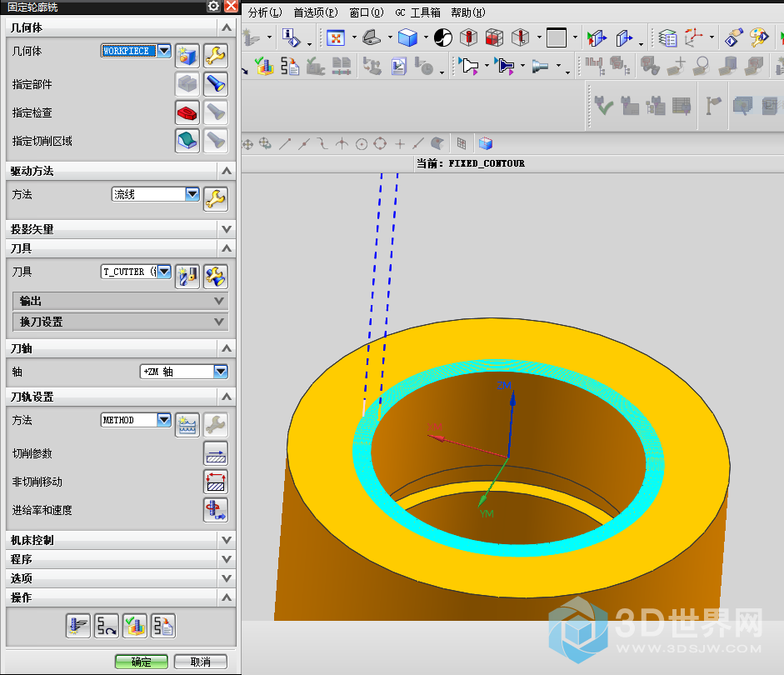The width and height of the screenshot is (784, 675).
Task: Click the XM axis arrow in viewport
Action: coord(437,438)
